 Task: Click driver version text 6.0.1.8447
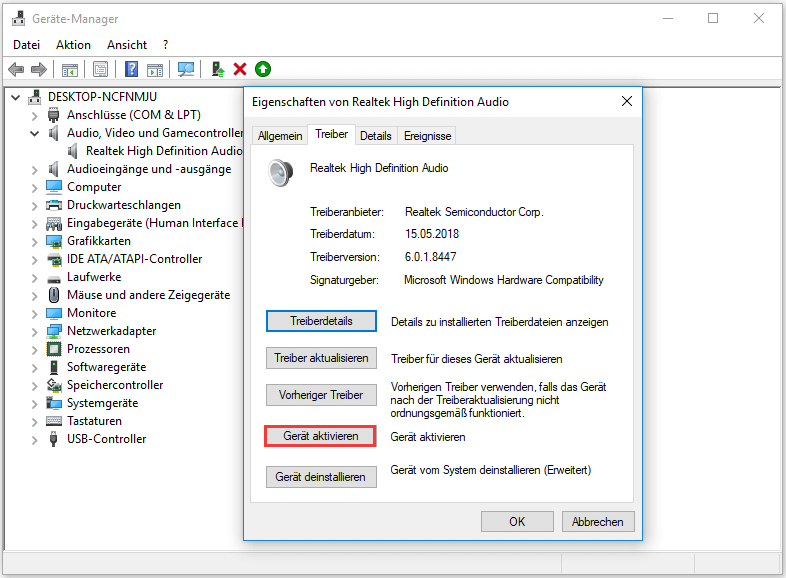click(431, 257)
